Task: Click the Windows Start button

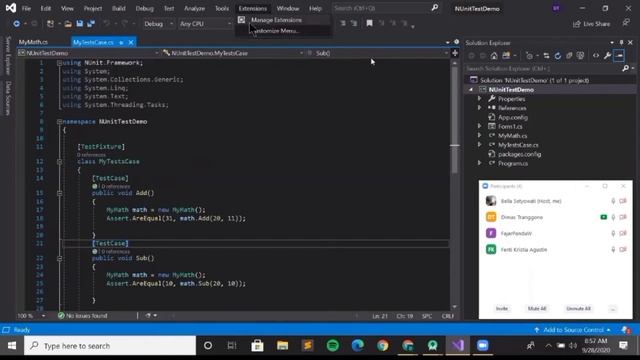Action: tap(12, 346)
